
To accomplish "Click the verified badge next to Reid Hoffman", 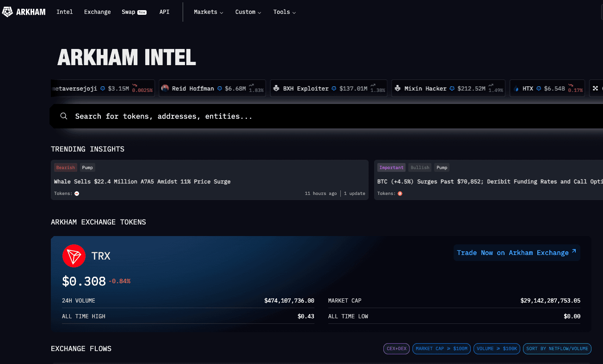I will [x=220, y=88].
